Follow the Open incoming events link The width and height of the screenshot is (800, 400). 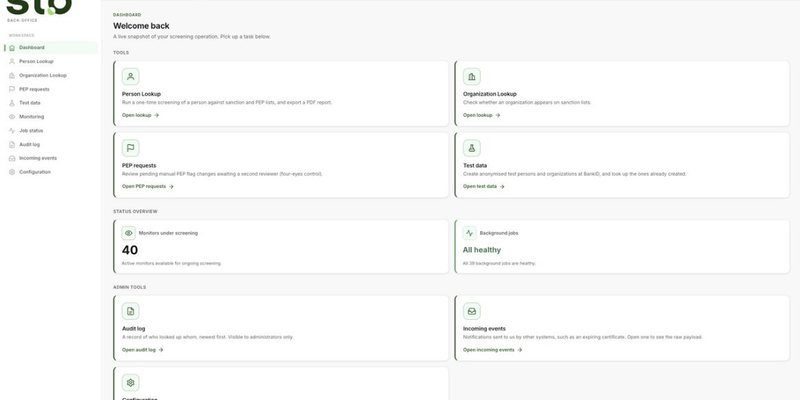click(492, 350)
